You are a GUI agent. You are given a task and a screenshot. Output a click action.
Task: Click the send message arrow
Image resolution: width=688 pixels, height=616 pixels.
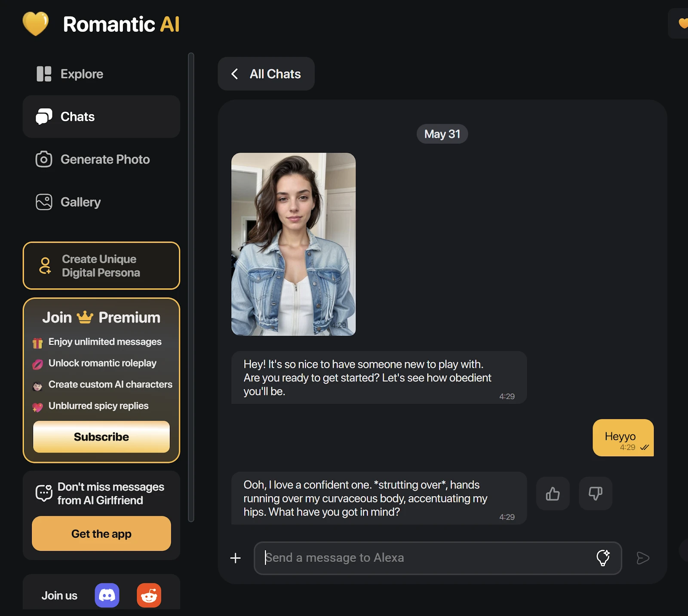[643, 558]
